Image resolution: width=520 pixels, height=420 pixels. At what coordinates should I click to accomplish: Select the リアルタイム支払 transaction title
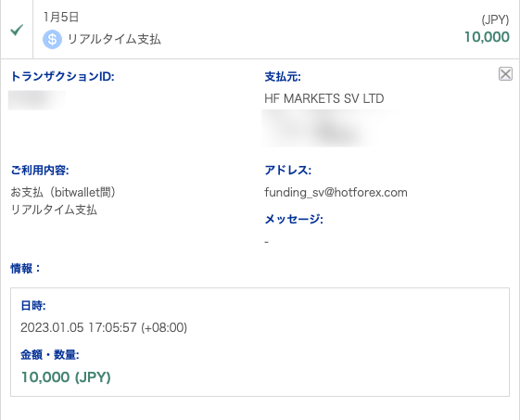(x=114, y=39)
